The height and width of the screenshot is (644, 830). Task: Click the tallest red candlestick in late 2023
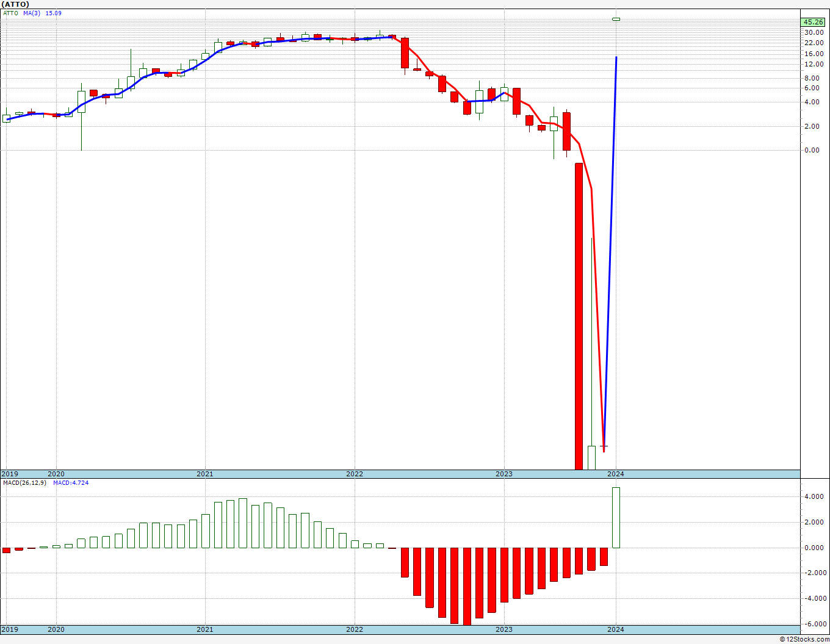[x=579, y=317]
